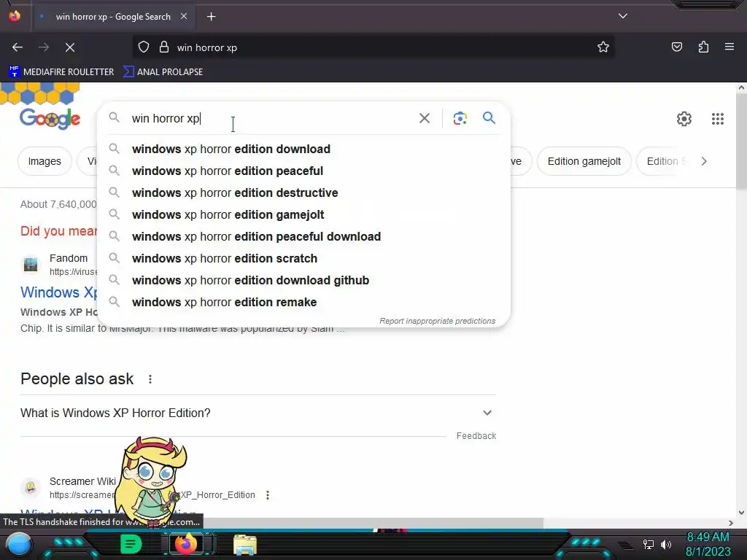The height and width of the screenshot is (560, 747).
Task: Stop loading the page with the X button
Action: (70, 47)
